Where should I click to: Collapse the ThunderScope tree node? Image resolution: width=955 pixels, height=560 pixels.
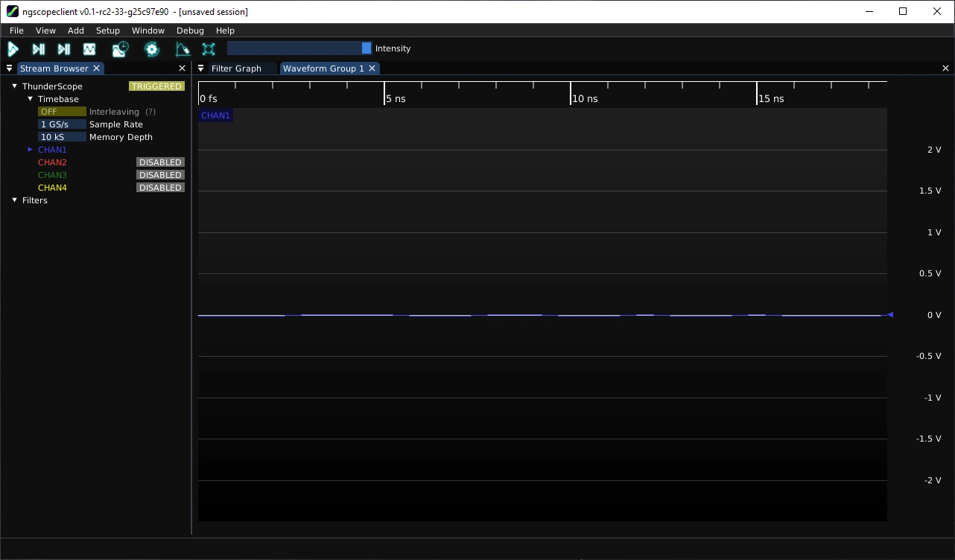13,86
